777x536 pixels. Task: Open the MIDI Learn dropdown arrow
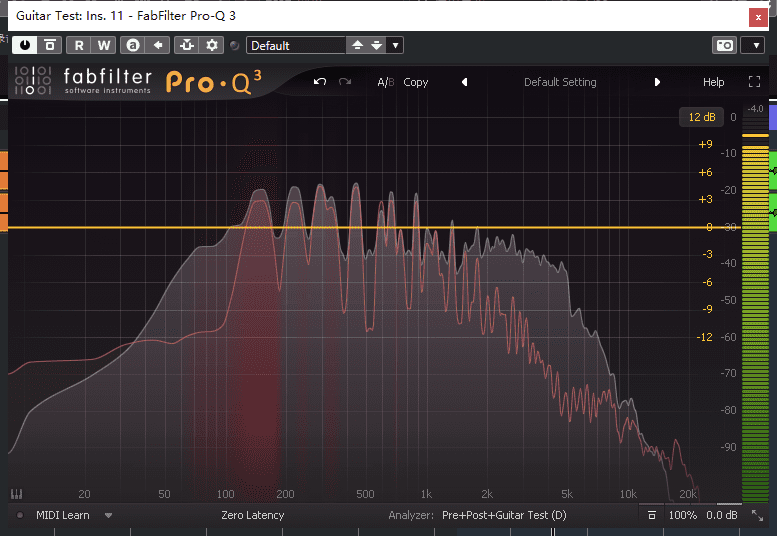click(x=108, y=516)
